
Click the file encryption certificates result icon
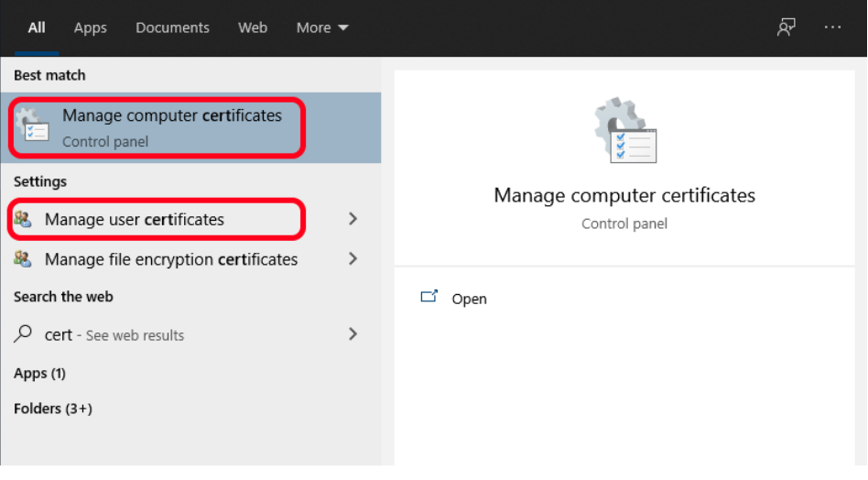tap(24, 259)
